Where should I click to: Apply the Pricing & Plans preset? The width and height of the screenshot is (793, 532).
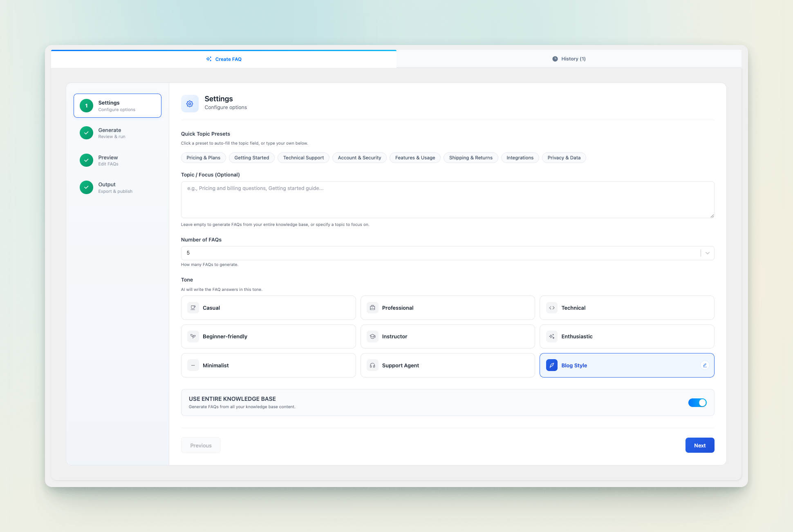tap(203, 158)
